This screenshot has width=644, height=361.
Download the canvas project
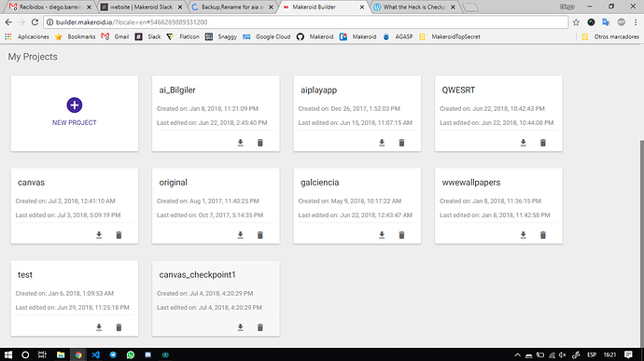point(99,235)
